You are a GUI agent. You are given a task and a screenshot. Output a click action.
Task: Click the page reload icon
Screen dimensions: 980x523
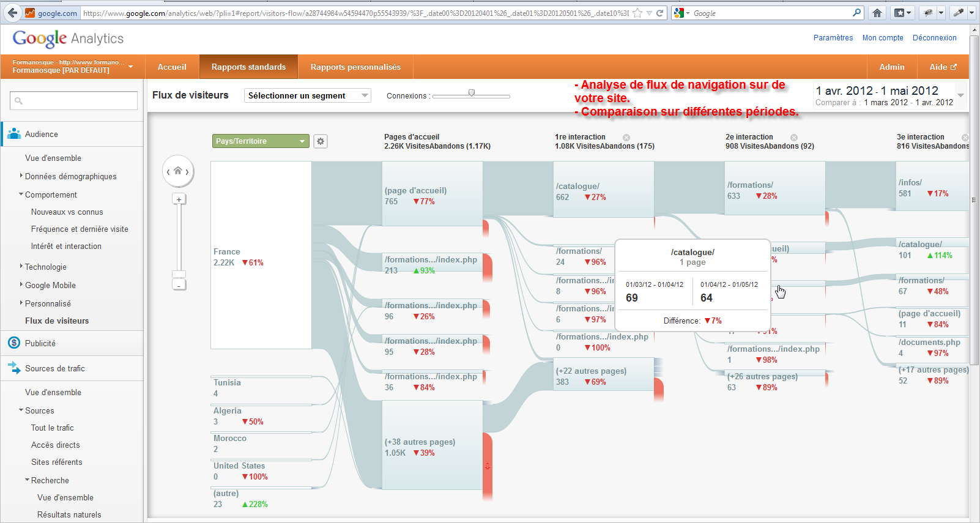[x=660, y=13]
